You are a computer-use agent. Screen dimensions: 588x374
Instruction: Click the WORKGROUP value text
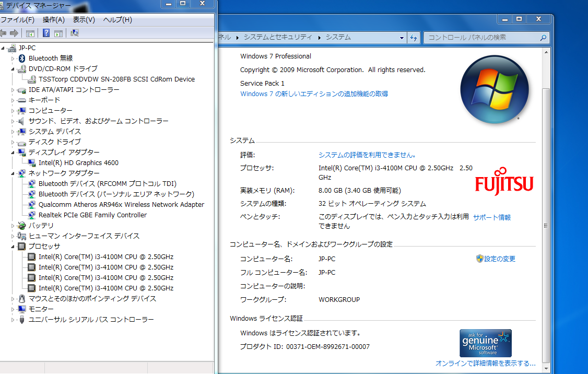[x=339, y=300]
